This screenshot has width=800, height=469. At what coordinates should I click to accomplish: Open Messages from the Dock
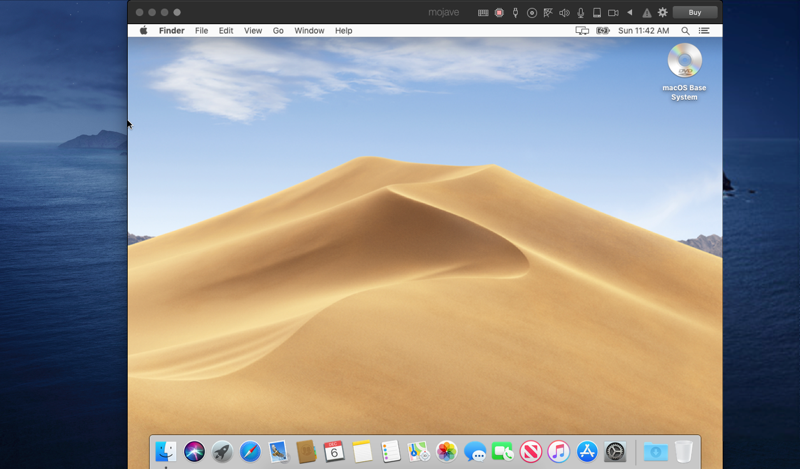[x=474, y=452]
